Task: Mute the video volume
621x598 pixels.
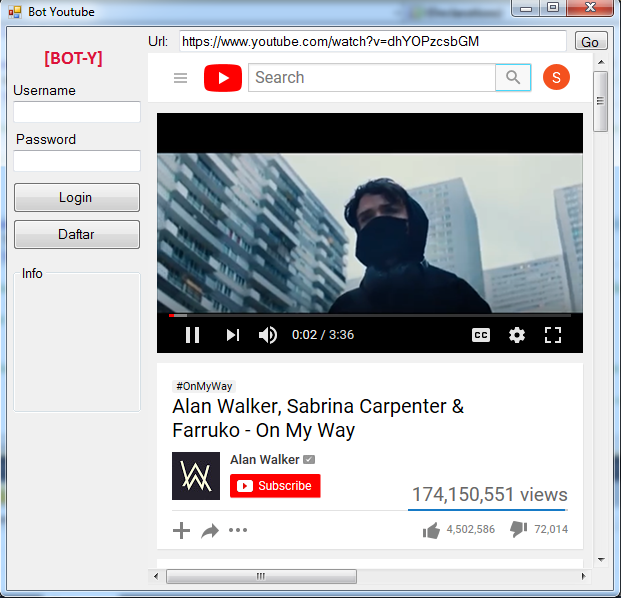Action: tap(268, 335)
